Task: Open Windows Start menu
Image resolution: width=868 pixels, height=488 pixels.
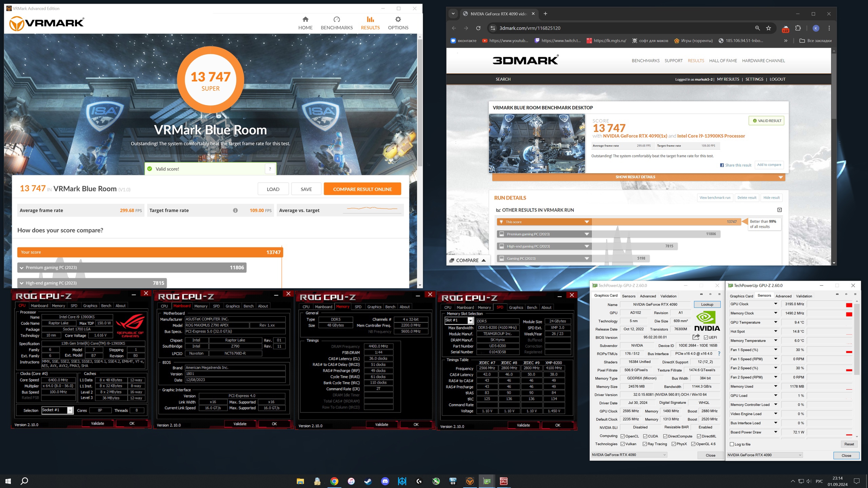Action: tap(8, 481)
